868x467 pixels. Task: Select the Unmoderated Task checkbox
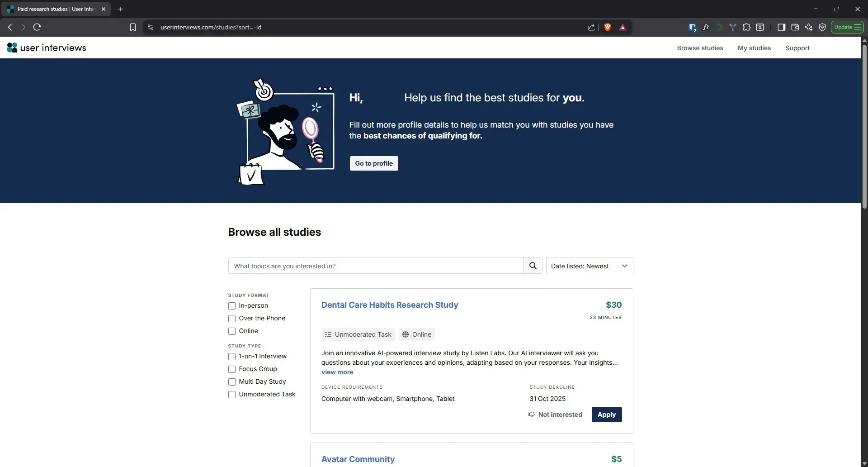tap(232, 395)
